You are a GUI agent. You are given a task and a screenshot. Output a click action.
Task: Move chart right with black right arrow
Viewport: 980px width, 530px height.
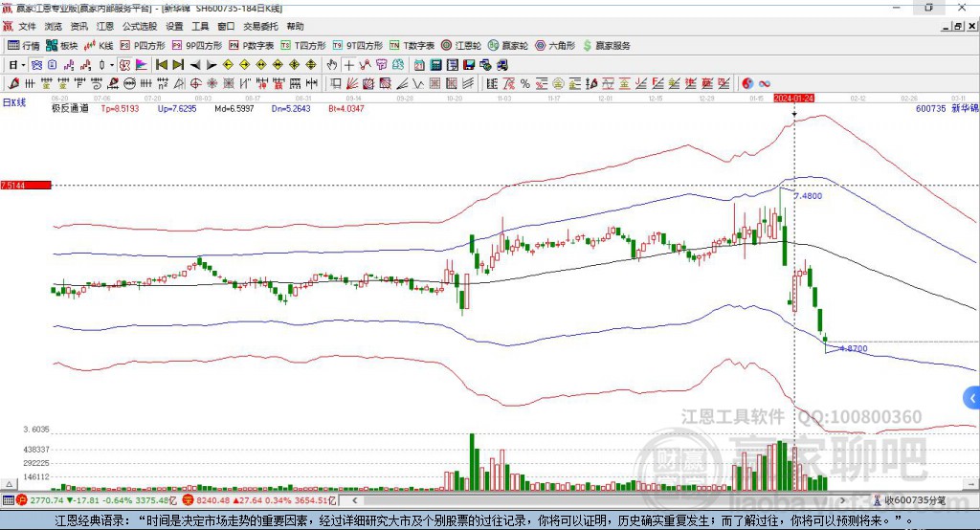click(212, 65)
